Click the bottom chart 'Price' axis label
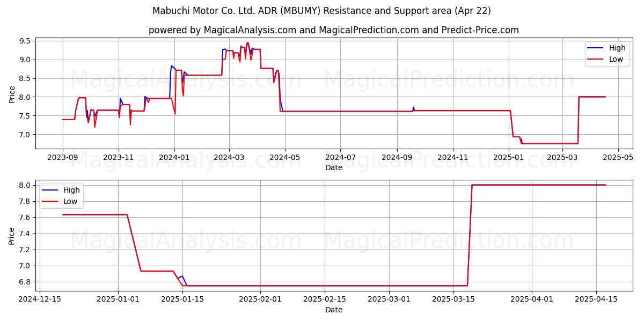The width and height of the screenshot is (644, 322). [12, 235]
